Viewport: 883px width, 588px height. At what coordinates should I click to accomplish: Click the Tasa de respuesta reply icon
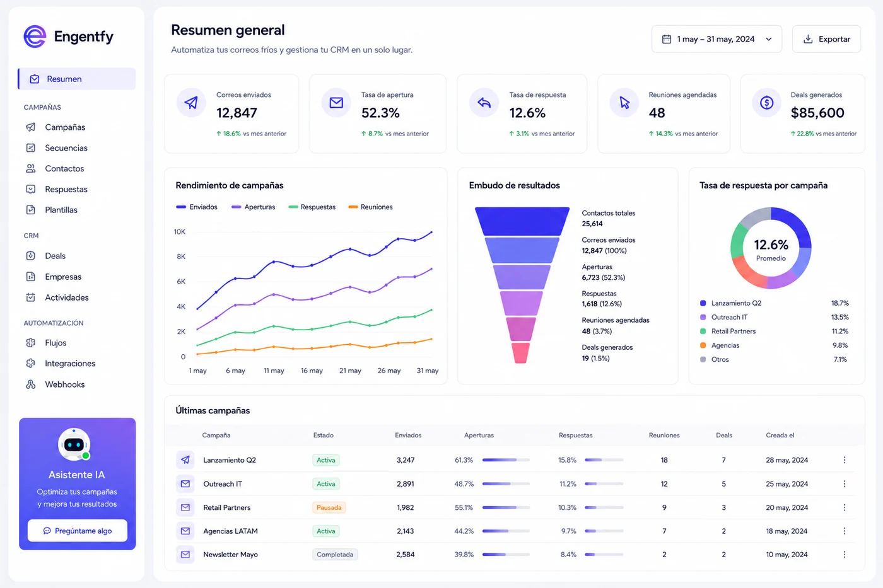484,103
